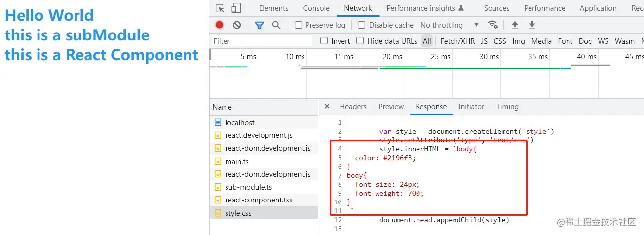Filter requests by CSS
The width and height of the screenshot is (644, 235).
(500, 41)
